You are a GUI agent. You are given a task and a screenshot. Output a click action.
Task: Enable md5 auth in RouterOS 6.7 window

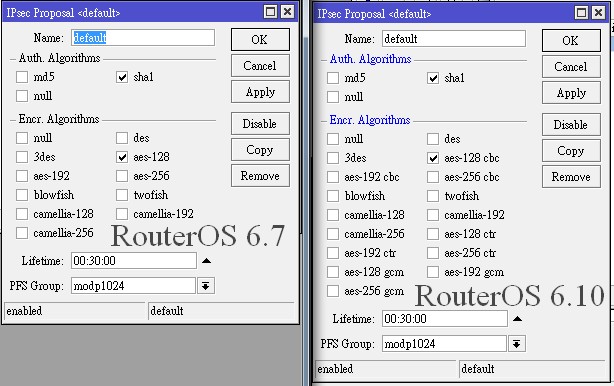click(x=22, y=77)
